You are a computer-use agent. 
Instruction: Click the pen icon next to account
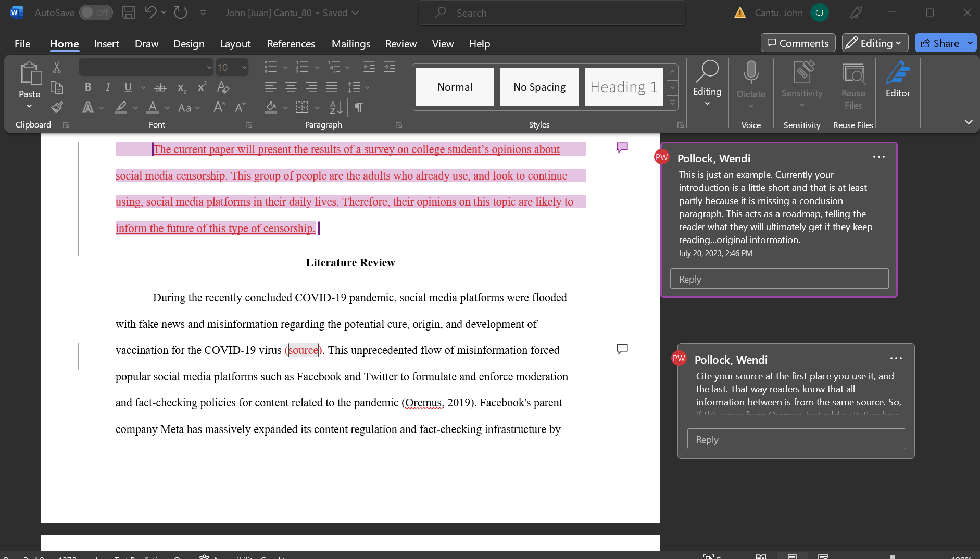click(x=856, y=12)
